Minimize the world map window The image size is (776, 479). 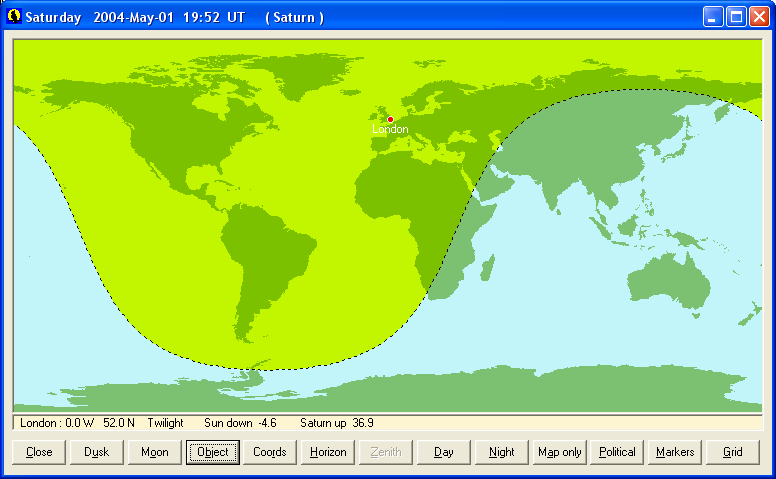[x=712, y=17]
